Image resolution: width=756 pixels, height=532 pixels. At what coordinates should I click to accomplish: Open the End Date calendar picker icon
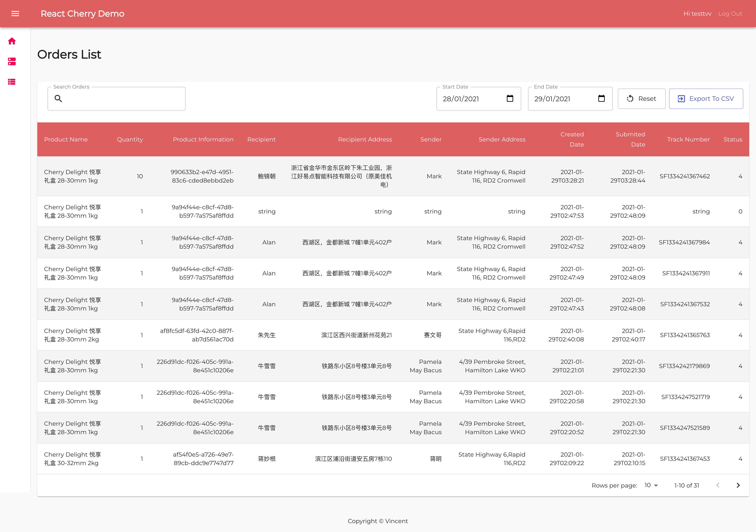601,98
